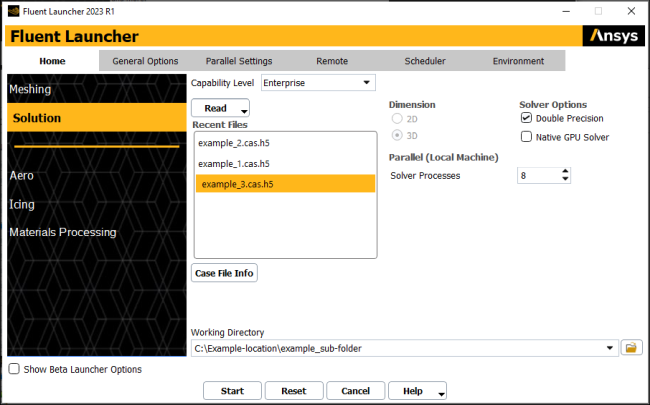Close the Fluent Launcher window
Viewport: 650px width, 405px height.
point(631,11)
